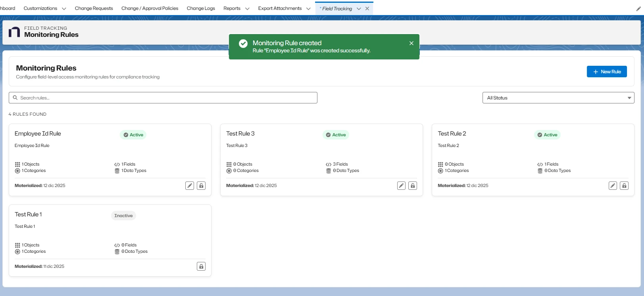Image resolution: width=644 pixels, height=296 pixels.
Task: Switch to the Change Logs tab
Action: [201, 8]
